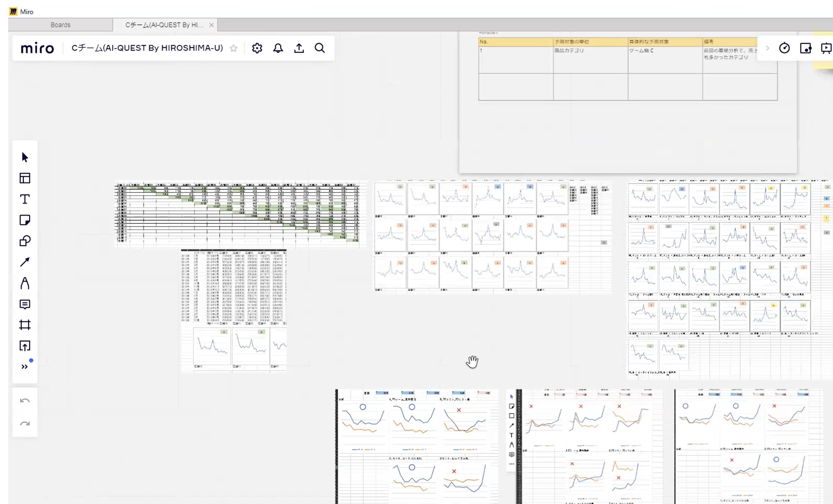Click the export board icon
This screenshot has height=504, width=833.
click(299, 48)
